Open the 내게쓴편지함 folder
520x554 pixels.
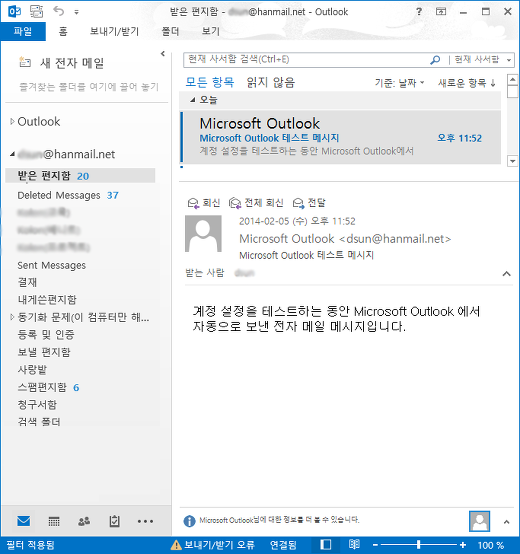pyautogui.click(x=47, y=300)
